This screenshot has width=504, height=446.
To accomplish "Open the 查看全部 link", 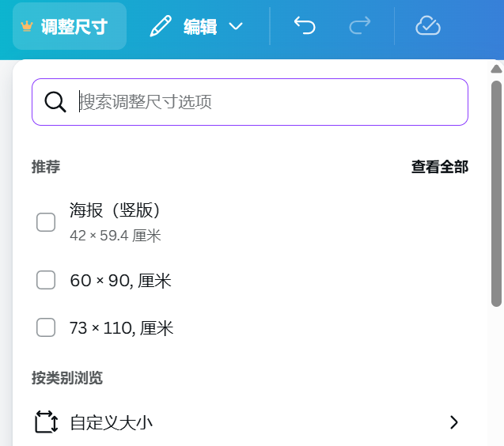I will [439, 167].
